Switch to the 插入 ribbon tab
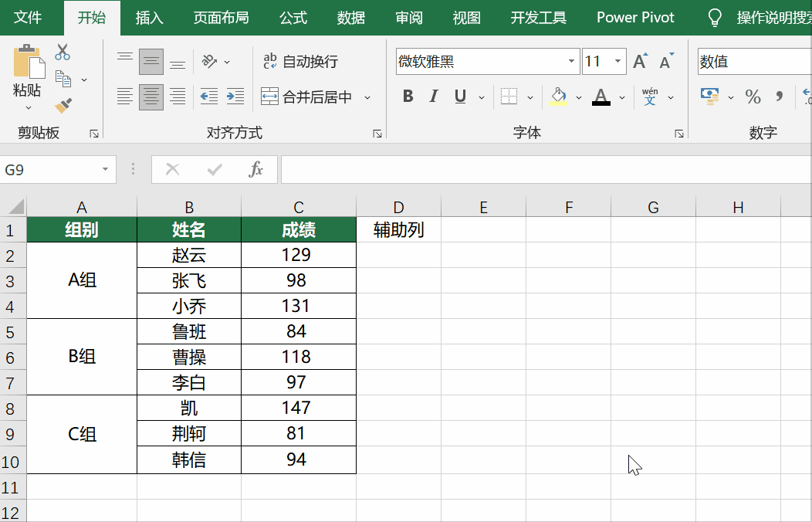This screenshot has width=812, height=522. tap(149, 18)
